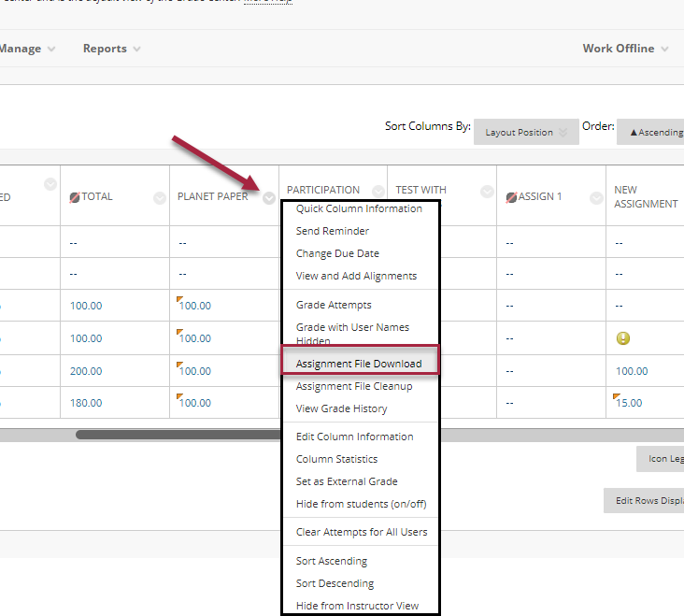The image size is (684, 616).
Task: Click the Edit Rows Displayed button
Action: pyautogui.click(x=644, y=500)
